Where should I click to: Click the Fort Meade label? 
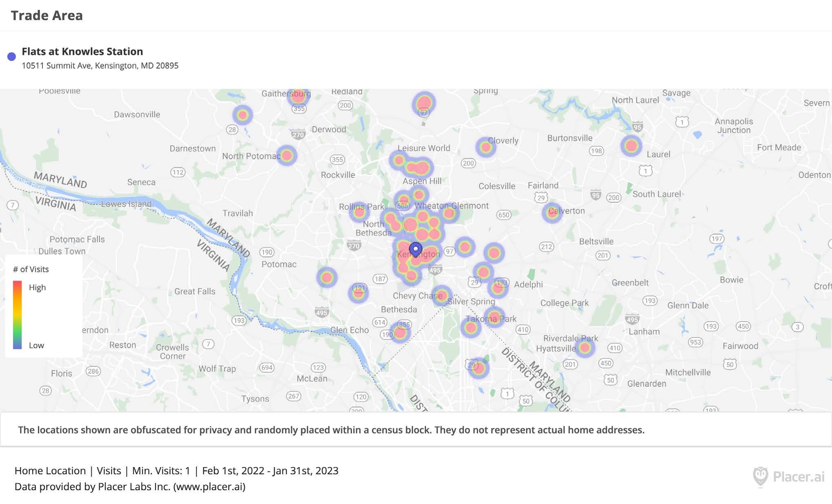[x=779, y=147]
